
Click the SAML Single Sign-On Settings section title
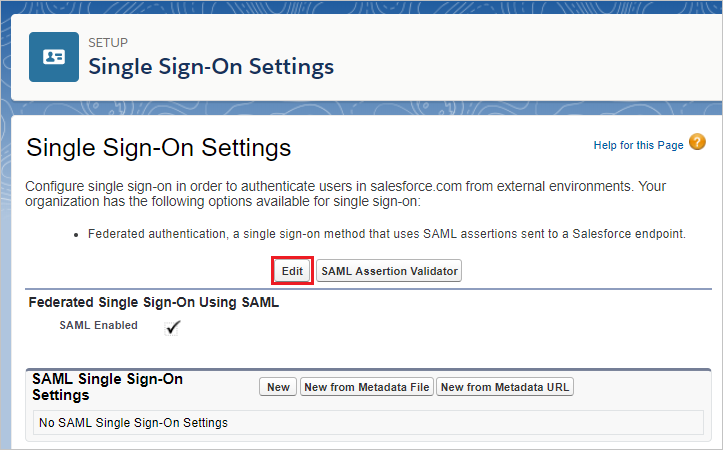(107, 387)
